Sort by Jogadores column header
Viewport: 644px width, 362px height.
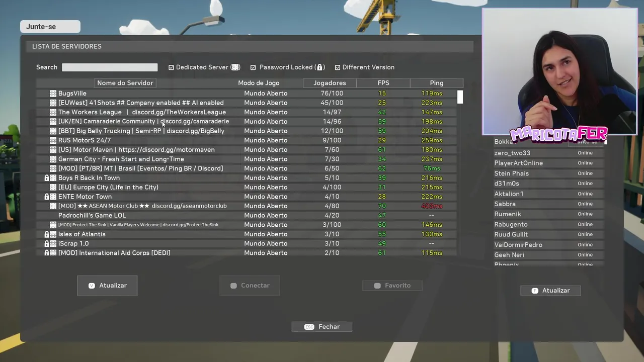pos(330,83)
